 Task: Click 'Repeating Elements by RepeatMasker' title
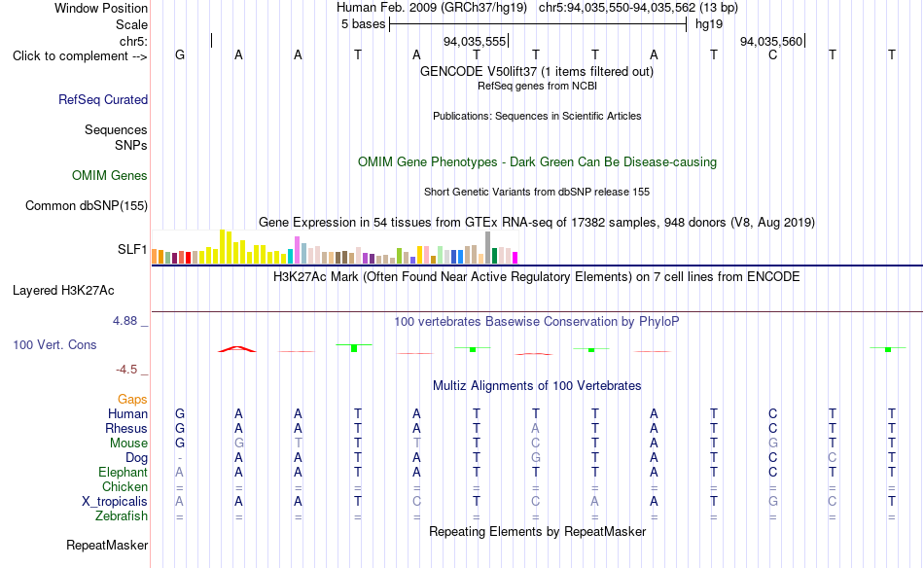(x=537, y=531)
